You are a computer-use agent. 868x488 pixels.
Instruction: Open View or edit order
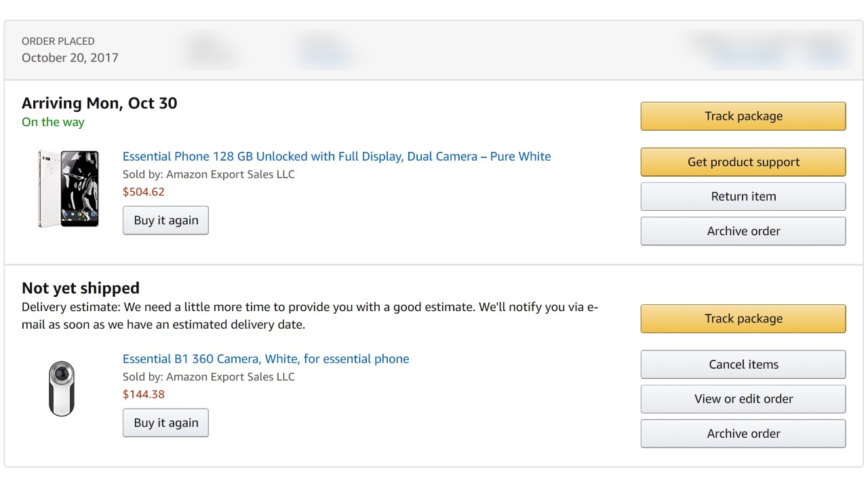[x=743, y=399]
